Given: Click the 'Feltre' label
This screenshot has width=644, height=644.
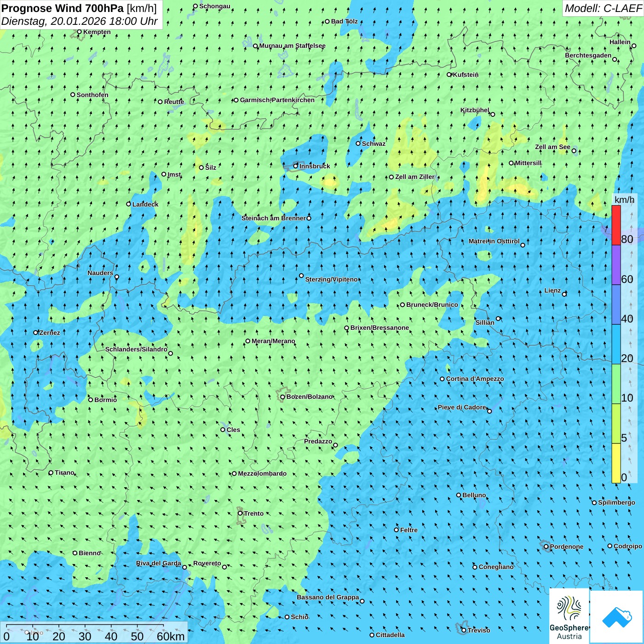Looking at the screenshot, I should point(409,530).
